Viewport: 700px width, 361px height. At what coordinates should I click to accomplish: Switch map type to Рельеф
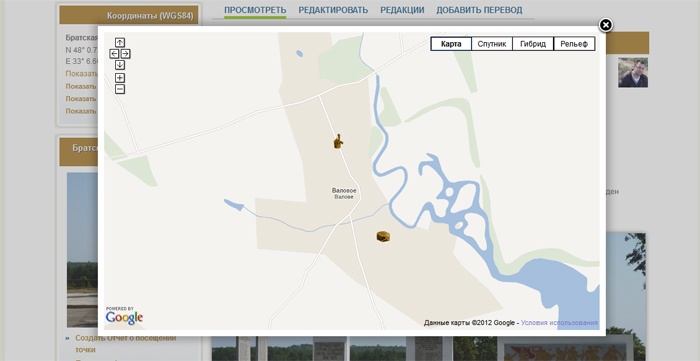(x=574, y=44)
